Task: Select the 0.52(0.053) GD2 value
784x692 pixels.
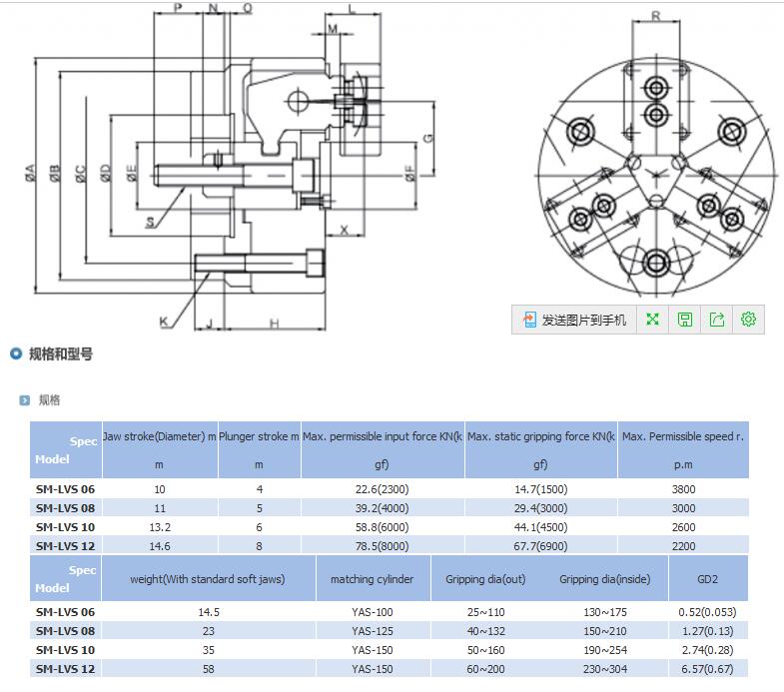Action: tap(707, 612)
